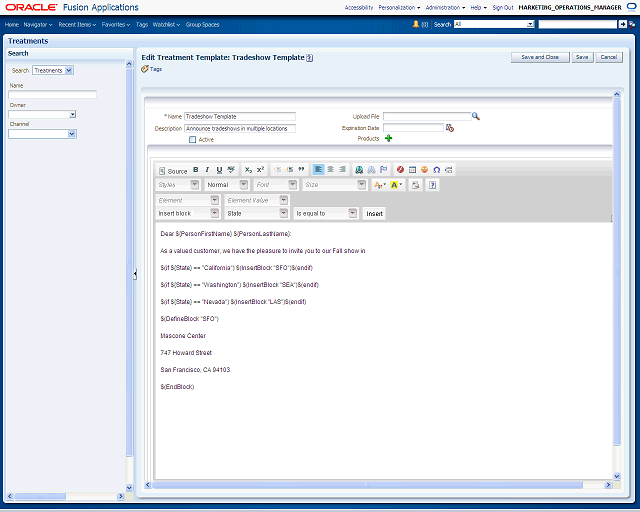
Task: Click the Save button
Action: (582, 57)
